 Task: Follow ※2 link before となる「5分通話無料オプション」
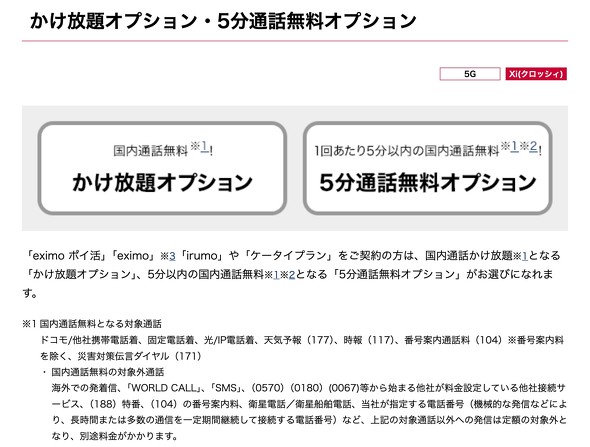pyautogui.click(x=292, y=275)
